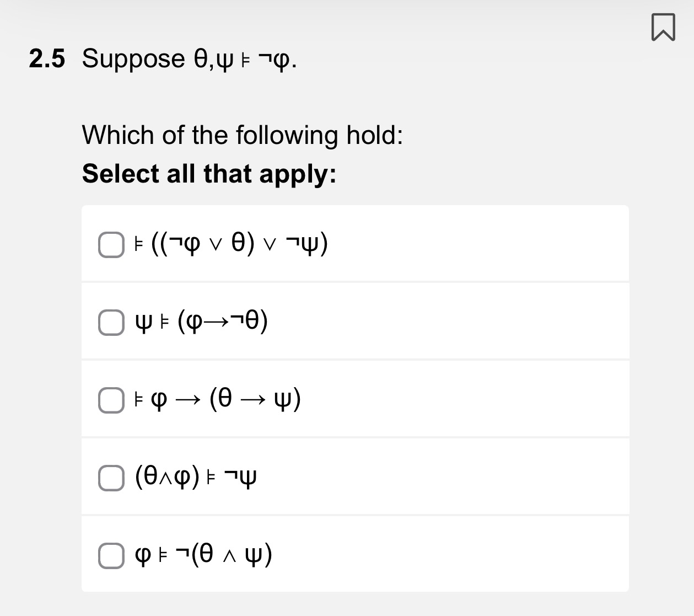This screenshot has height=616, width=694.
Task: Uncheck the option (θ∧φ) ⊨ ¬ψ
Action: pyautogui.click(x=111, y=478)
